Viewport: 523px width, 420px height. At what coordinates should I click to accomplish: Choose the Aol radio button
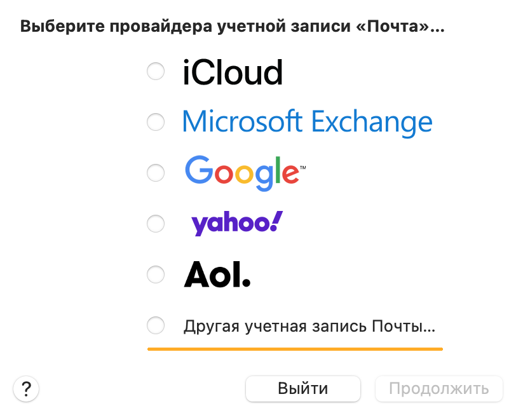(x=156, y=274)
